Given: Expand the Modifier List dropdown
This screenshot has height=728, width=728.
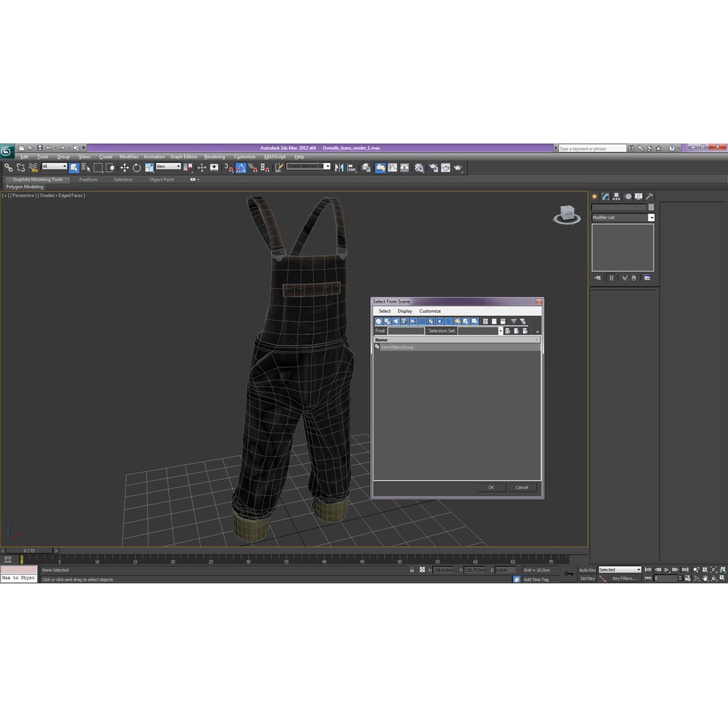Looking at the screenshot, I should (x=651, y=217).
